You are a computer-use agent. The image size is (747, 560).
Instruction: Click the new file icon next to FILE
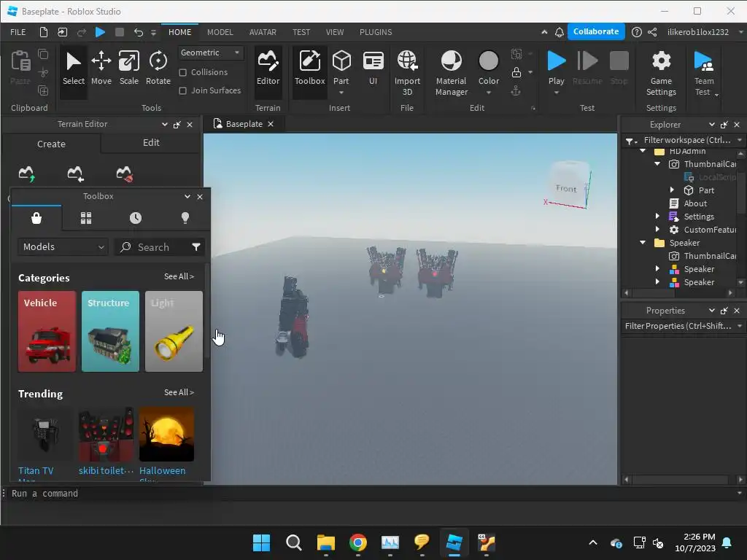pos(43,32)
